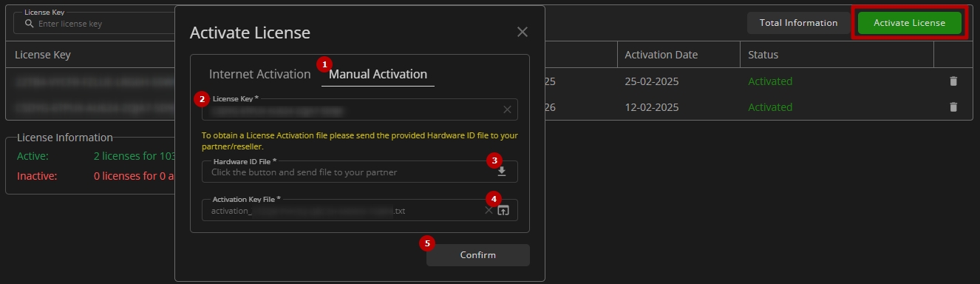
Task: Delete the license activated 12-02-2025
Action: [x=953, y=107]
